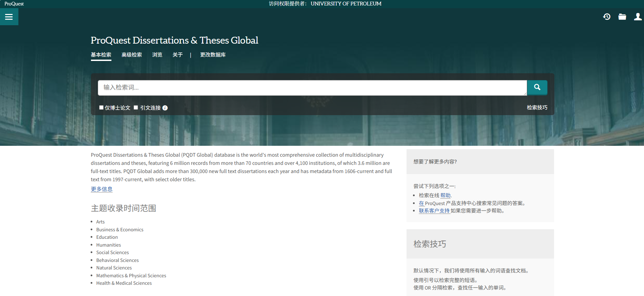The height and width of the screenshot is (296, 644).
Task: Open saved items folder icon
Action: click(x=622, y=17)
